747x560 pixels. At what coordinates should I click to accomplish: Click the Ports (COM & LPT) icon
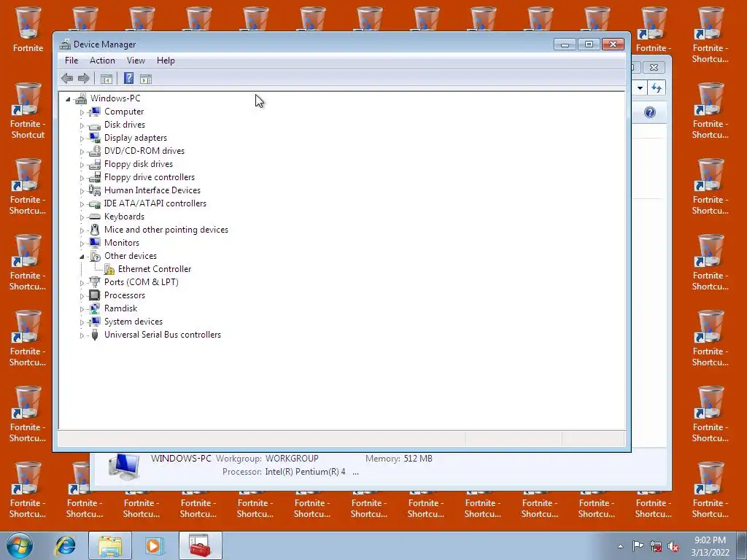[94, 282]
